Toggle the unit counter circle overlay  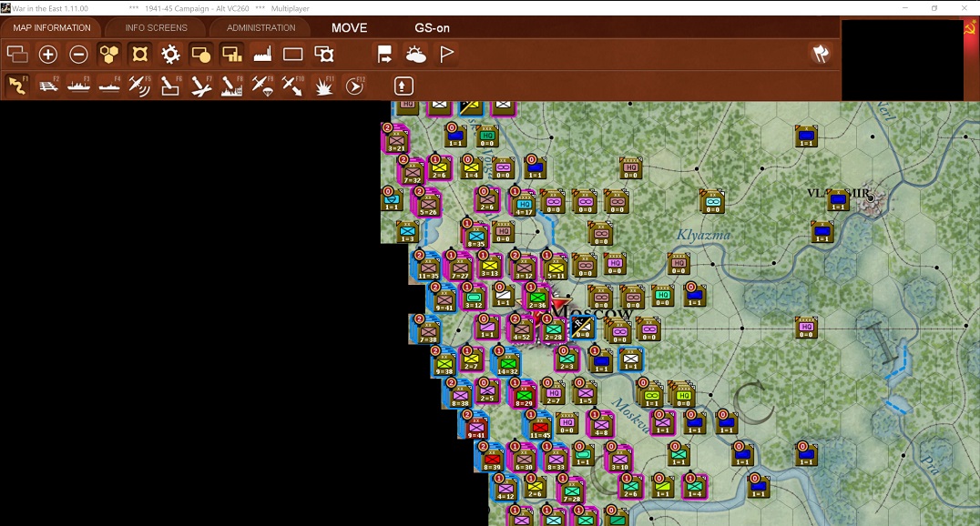pos(201,55)
